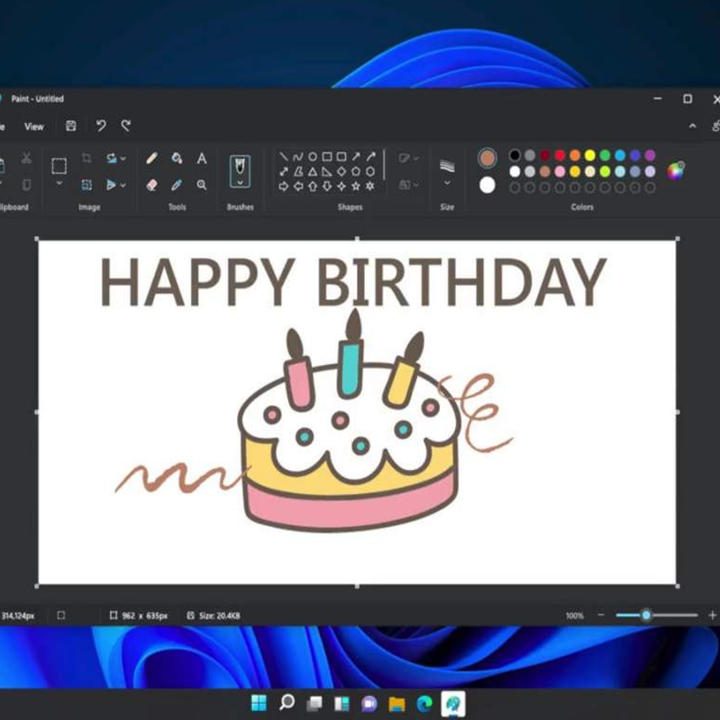720x720 pixels.
Task: Select the Eraser tool
Action: pos(152,185)
